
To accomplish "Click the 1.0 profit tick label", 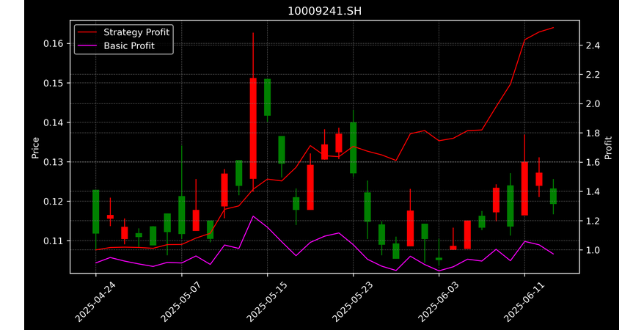I will (592, 250).
